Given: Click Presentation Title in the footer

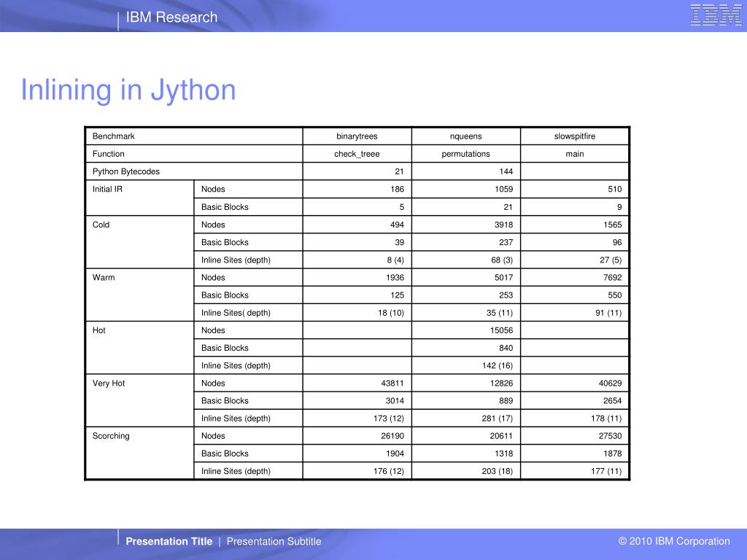Looking at the screenshot, I should pyautogui.click(x=169, y=541).
